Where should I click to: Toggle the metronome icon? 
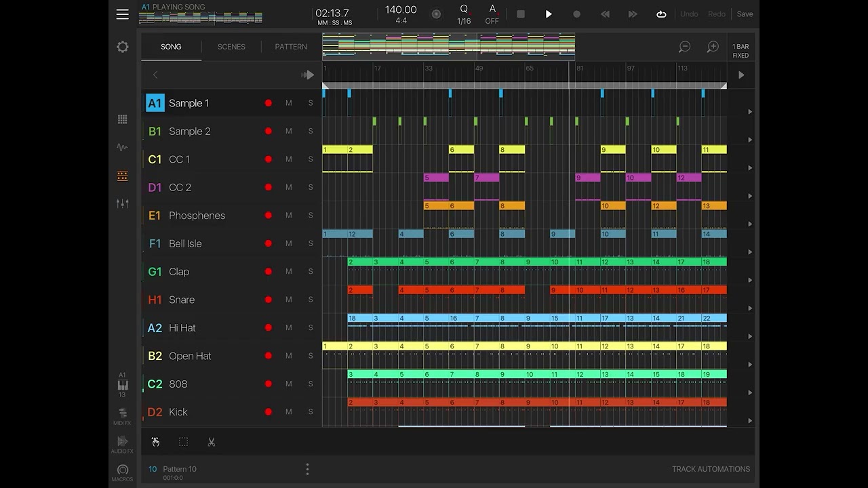436,14
